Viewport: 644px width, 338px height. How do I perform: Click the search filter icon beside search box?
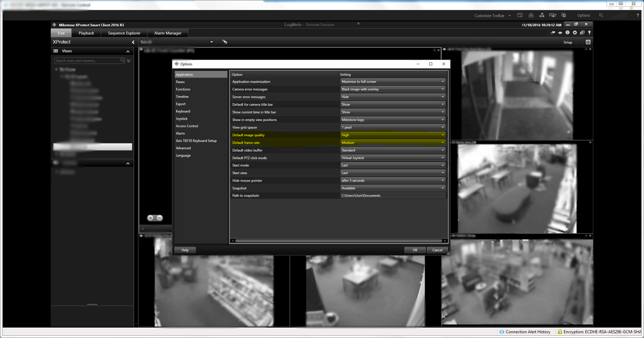[x=129, y=61]
